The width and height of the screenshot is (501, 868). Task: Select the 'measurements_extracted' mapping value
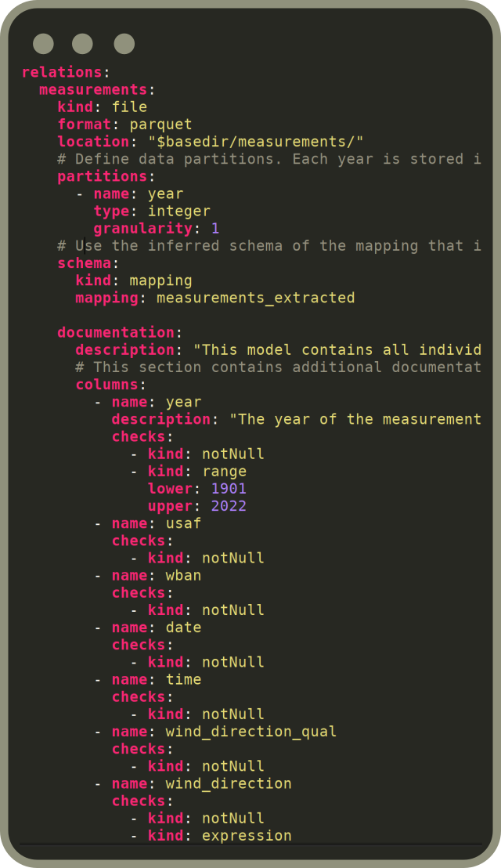tap(255, 298)
